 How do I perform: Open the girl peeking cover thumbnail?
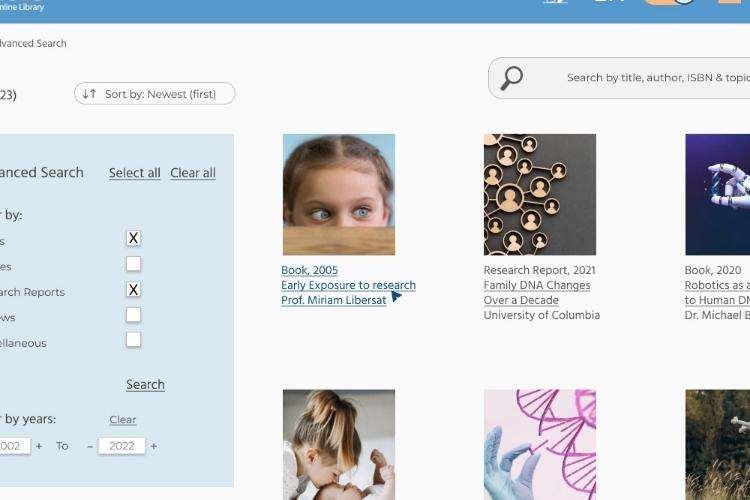click(x=339, y=194)
